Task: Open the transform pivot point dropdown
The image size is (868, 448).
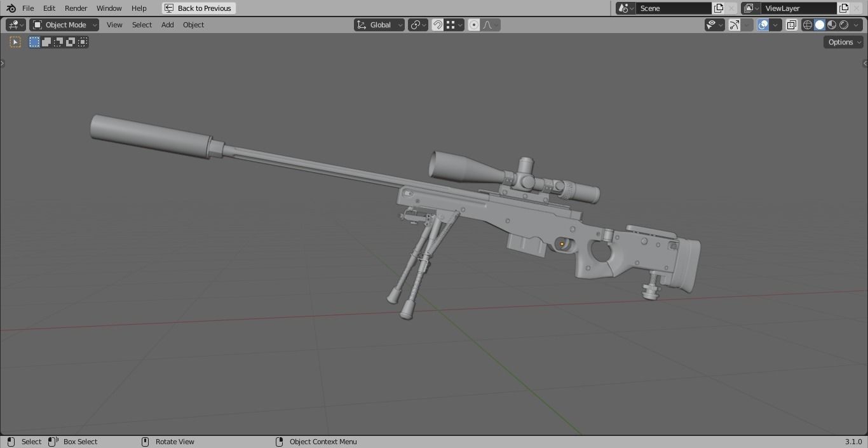Action: [x=417, y=25]
